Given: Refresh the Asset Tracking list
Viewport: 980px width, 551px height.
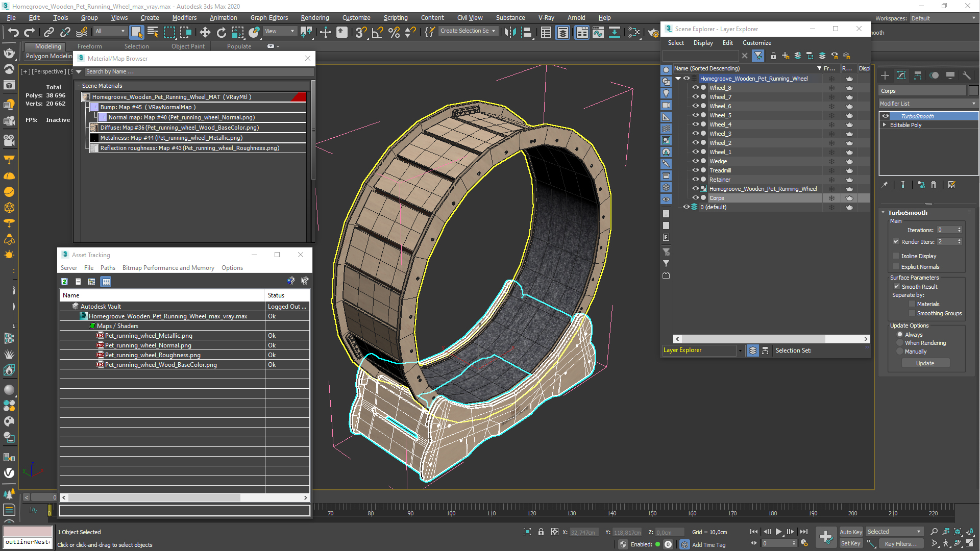Looking at the screenshot, I should tap(64, 282).
